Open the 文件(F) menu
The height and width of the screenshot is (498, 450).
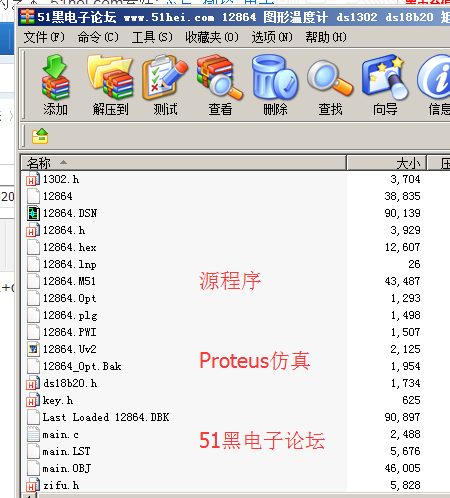click(44, 37)
